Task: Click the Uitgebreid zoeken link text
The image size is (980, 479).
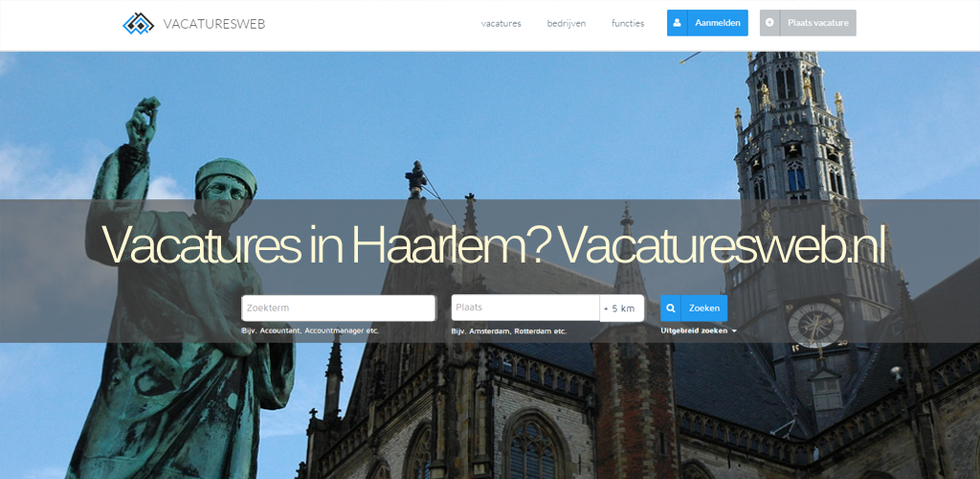Action: point(694,331)
